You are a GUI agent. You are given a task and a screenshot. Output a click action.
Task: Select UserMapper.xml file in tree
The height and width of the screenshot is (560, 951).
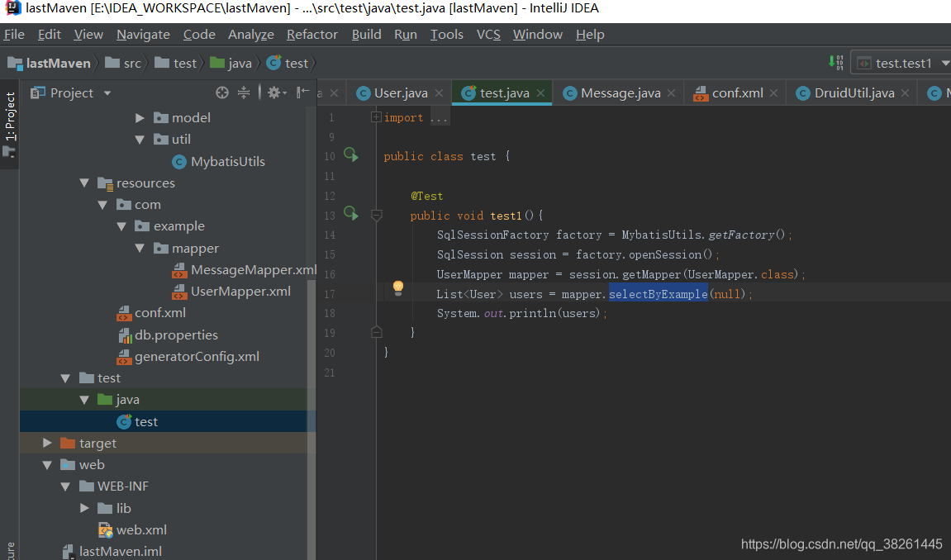click(231, 292)
